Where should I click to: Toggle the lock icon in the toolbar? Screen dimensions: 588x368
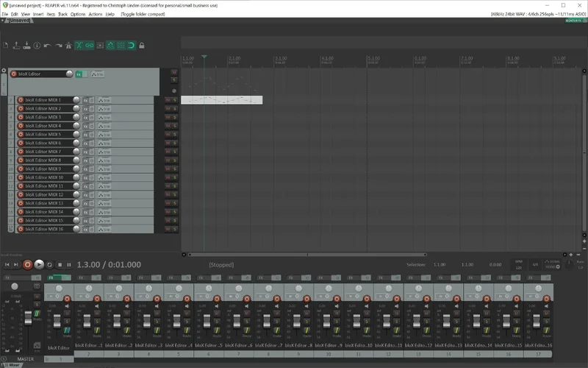[x=141, y=46]
